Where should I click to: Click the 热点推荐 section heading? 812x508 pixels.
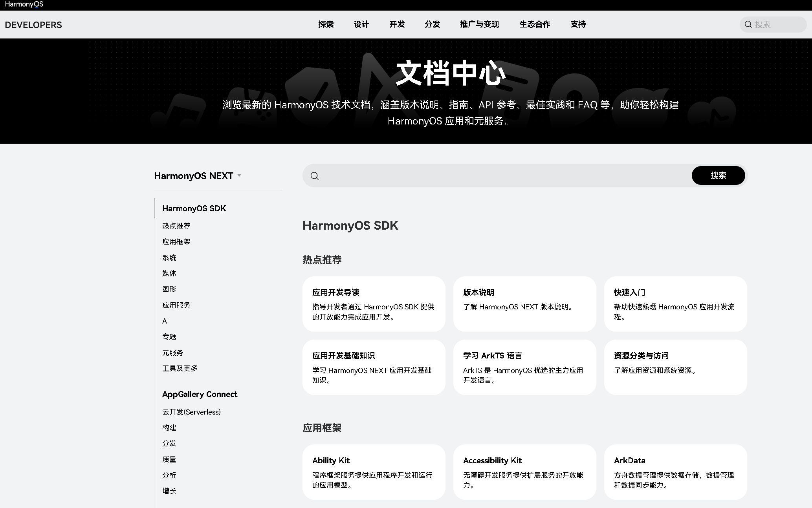(x=322, y=260)
